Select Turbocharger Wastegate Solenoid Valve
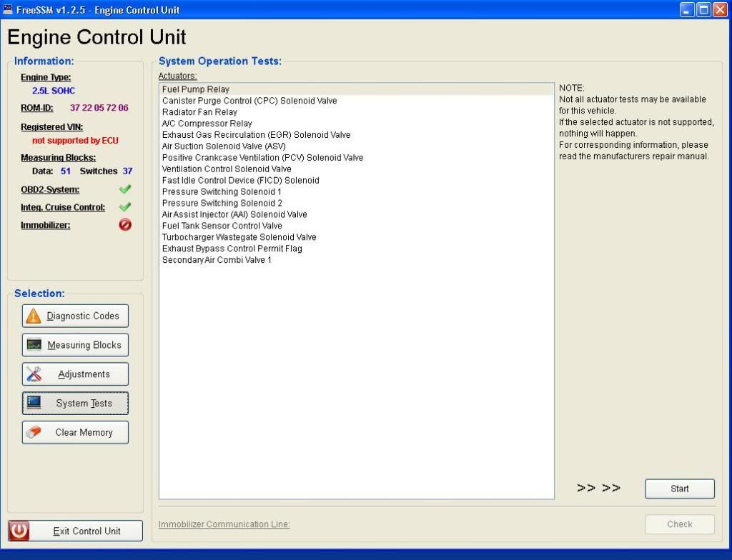The image size is (732, 560). pyautogui.click(x=357, y=237)
